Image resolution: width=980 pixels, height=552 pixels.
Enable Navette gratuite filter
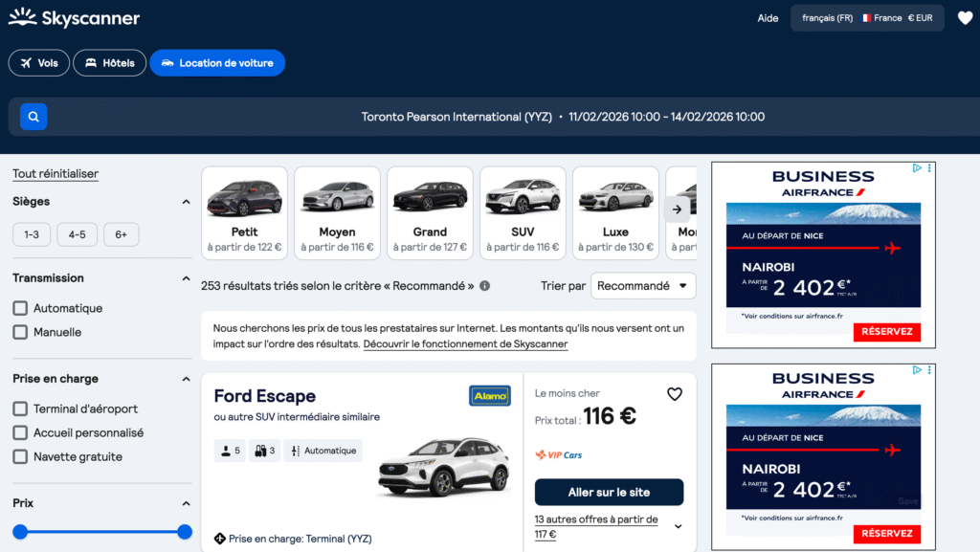[20, 457]
